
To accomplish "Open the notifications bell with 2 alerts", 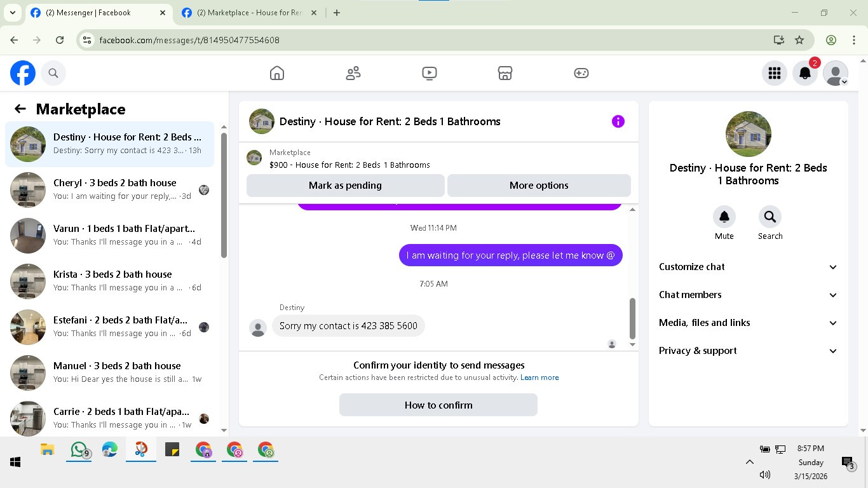I will coord(805,73).
